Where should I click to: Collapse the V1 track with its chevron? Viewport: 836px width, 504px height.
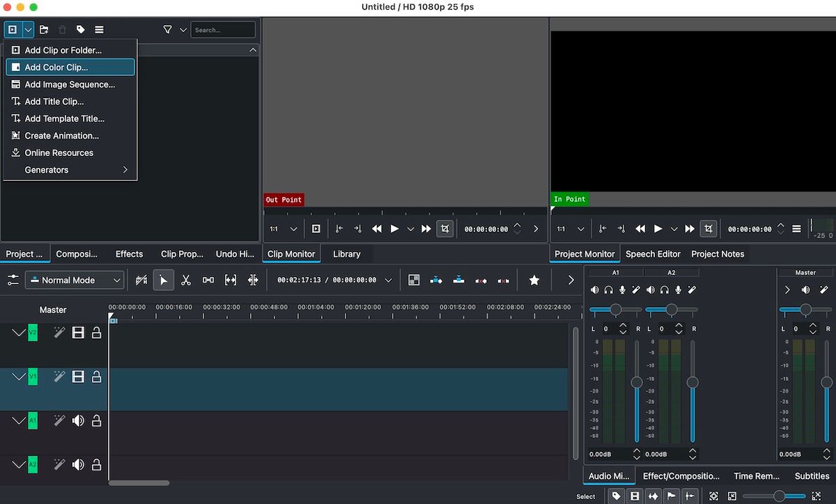(x=18, y=377)
